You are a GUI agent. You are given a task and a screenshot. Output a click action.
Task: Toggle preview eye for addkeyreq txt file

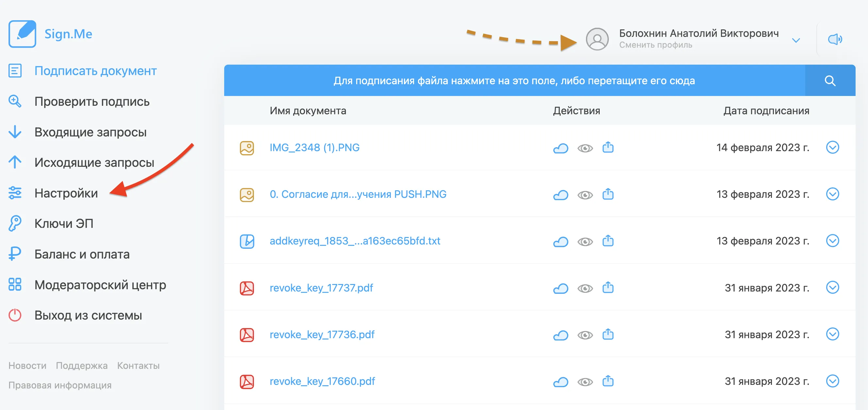(x=585, y=242)
